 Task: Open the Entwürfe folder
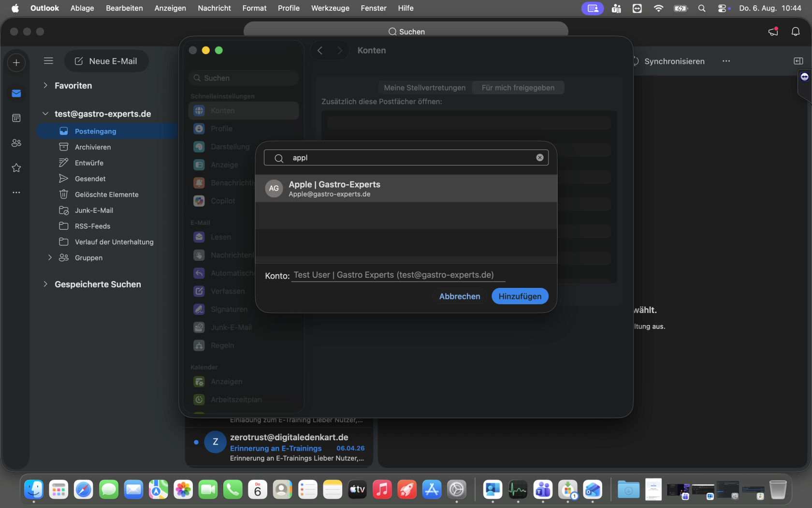point(107,163)
